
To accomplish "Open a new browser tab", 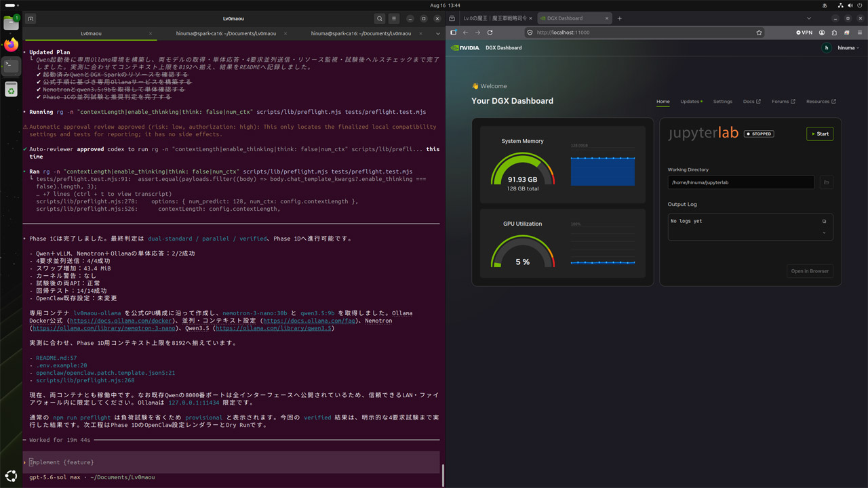I will point(619,18).
